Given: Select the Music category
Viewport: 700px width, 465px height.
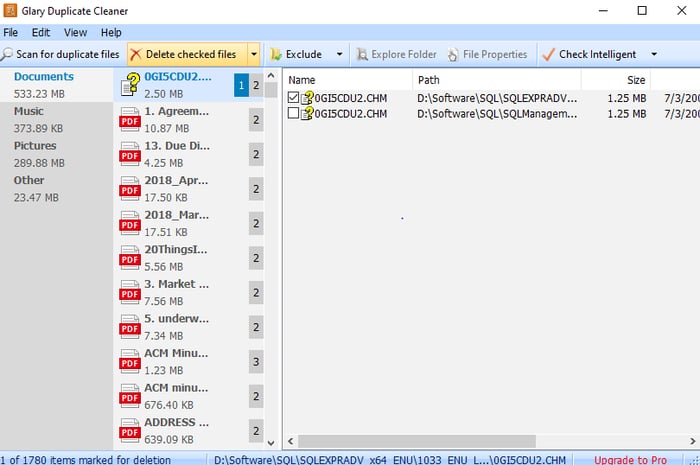Looking at the screenshot, I should (x=29, y=111).
